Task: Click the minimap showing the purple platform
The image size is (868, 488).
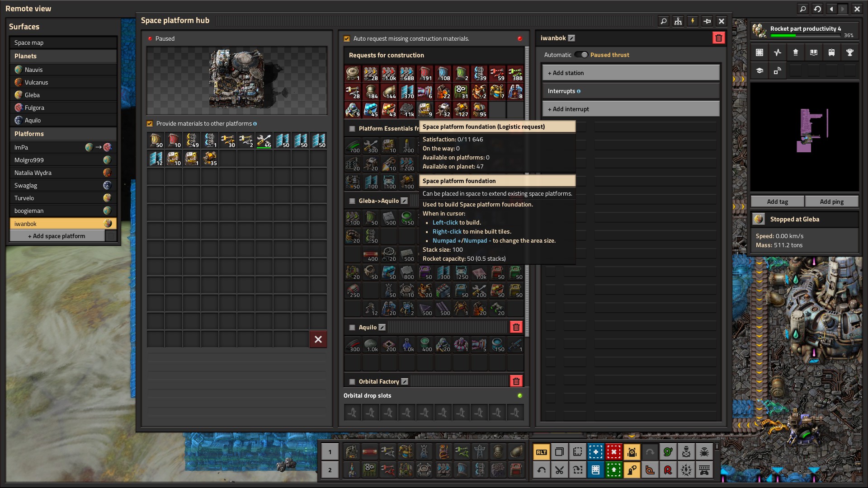Action: coord(805,137)
